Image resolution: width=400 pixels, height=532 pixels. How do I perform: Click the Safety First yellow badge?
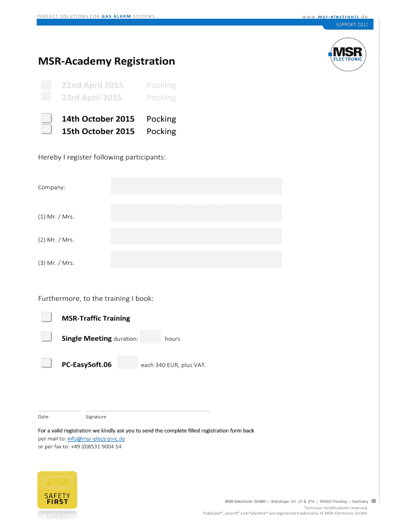pyautogui.click(x=57, y=490)
